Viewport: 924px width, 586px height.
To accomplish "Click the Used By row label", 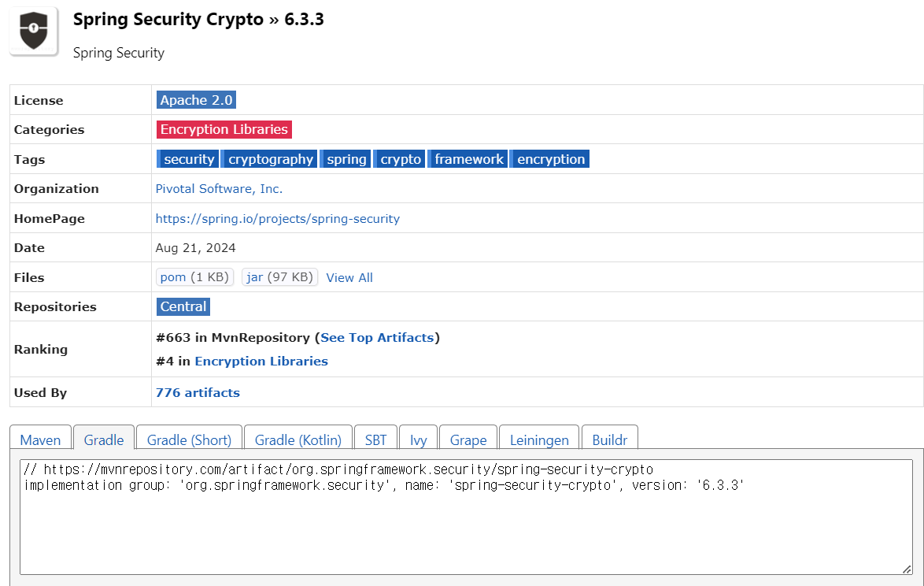I will pos(41,392).
